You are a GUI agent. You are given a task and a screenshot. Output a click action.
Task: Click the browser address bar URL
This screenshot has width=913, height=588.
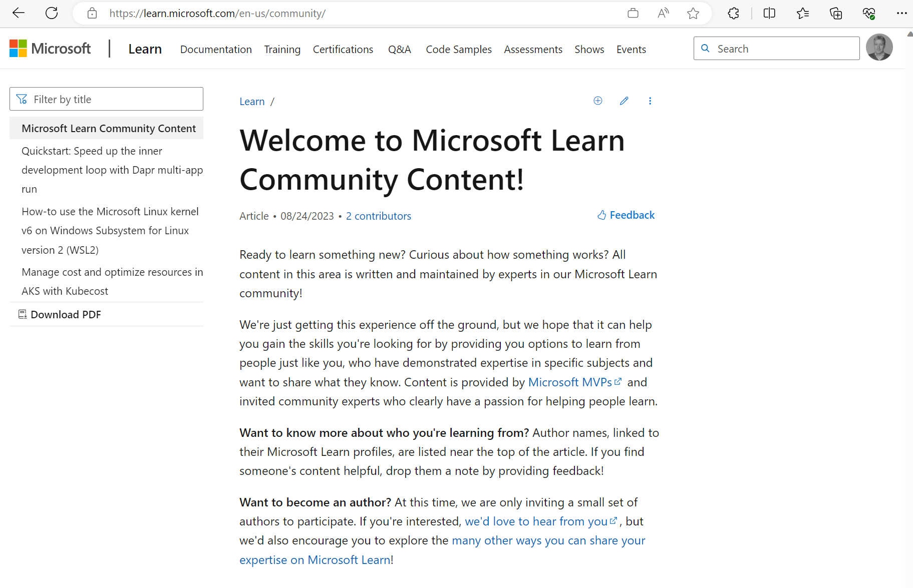point(217,14)
